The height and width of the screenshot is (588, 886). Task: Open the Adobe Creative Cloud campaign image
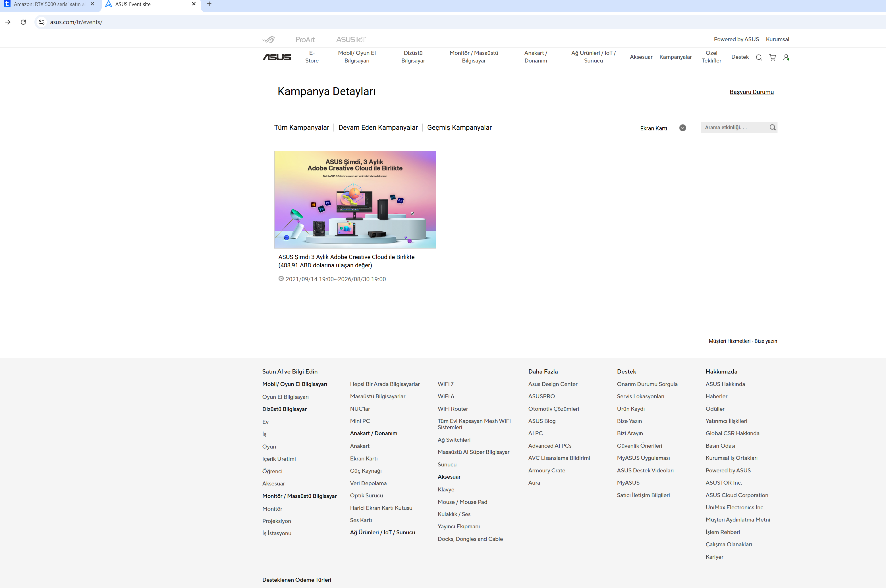click(x=355, y=199)
